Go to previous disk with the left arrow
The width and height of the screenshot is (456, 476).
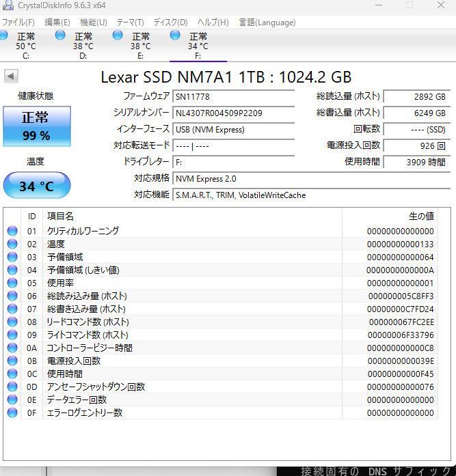[x=11, y=76]
